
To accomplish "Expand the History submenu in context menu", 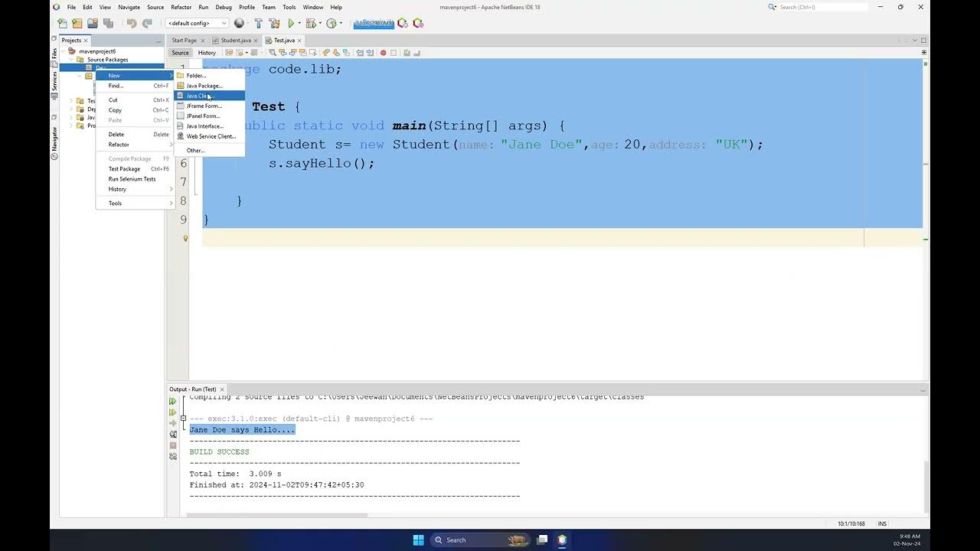I will 136,189.
